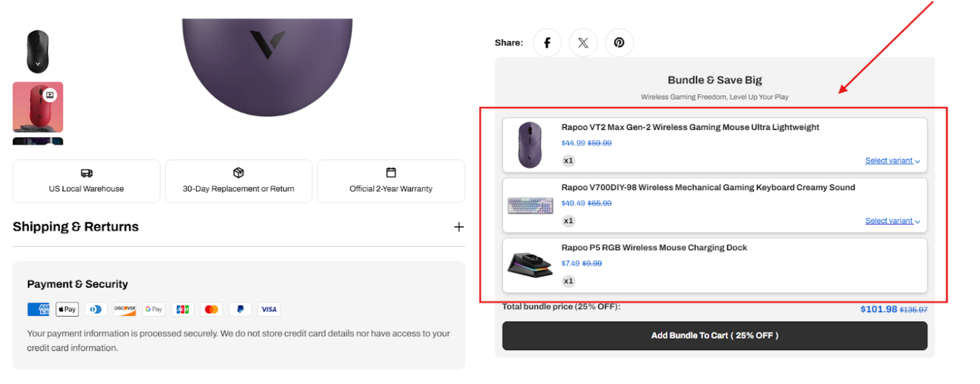Click the purple mouse image in bundle
Screen dimensions: 980x384
tap(530, 145)
